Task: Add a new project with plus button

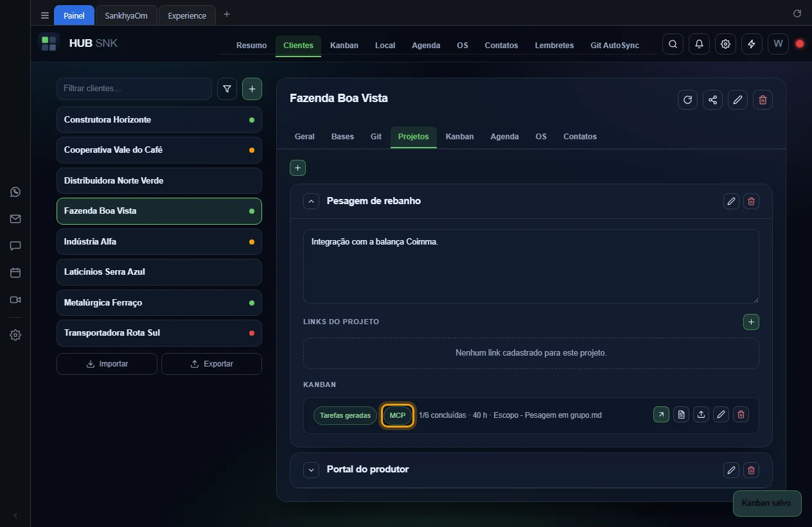Action: pyautogui.click(x=297, y=168)
